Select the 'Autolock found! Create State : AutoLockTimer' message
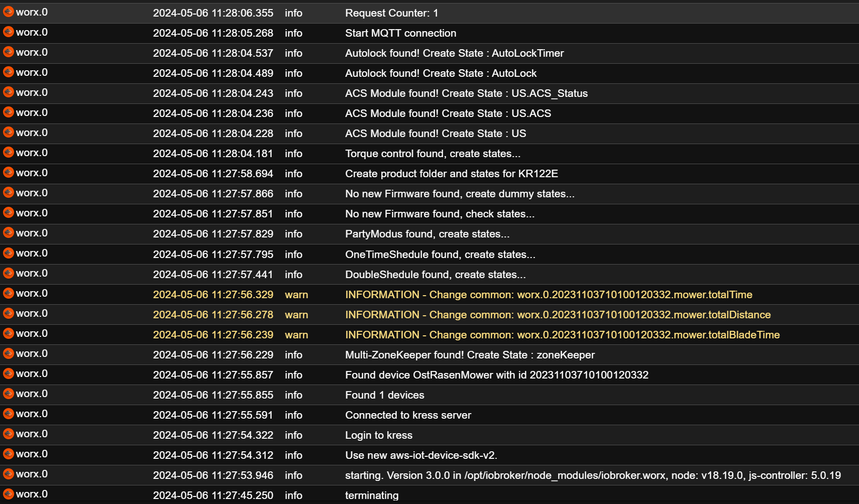The height and width of the screenshot is (504, 859). tap(454, 53)
